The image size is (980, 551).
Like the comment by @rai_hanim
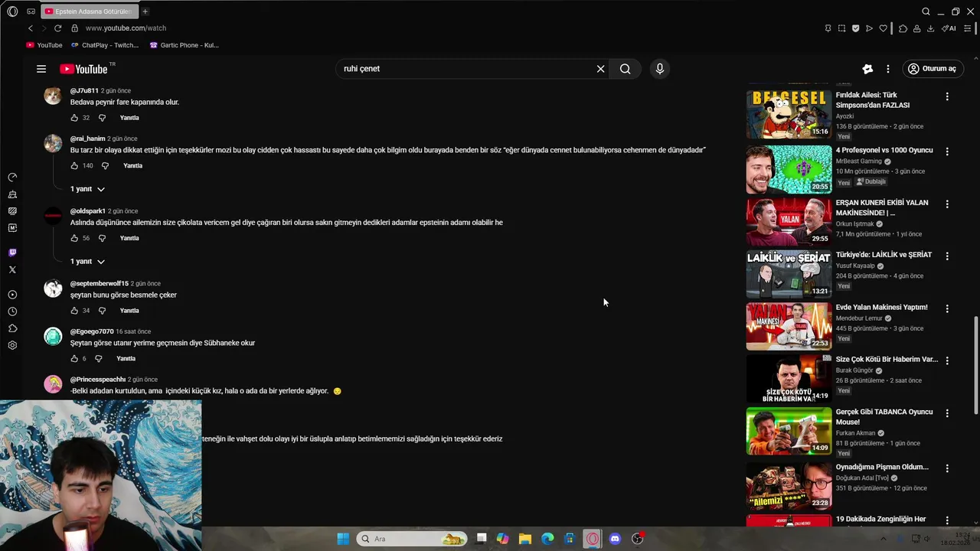pyautogui.click(x=74, y=166)
